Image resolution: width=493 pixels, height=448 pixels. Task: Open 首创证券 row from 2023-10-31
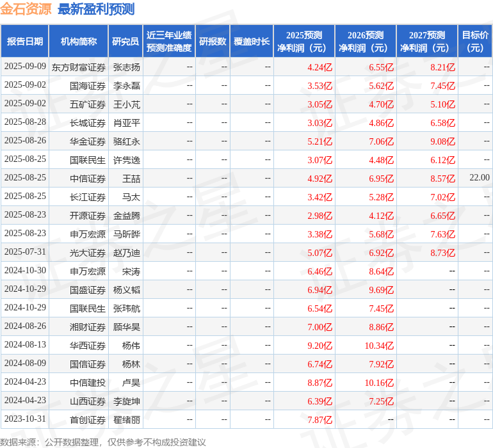tap(88, 420)
